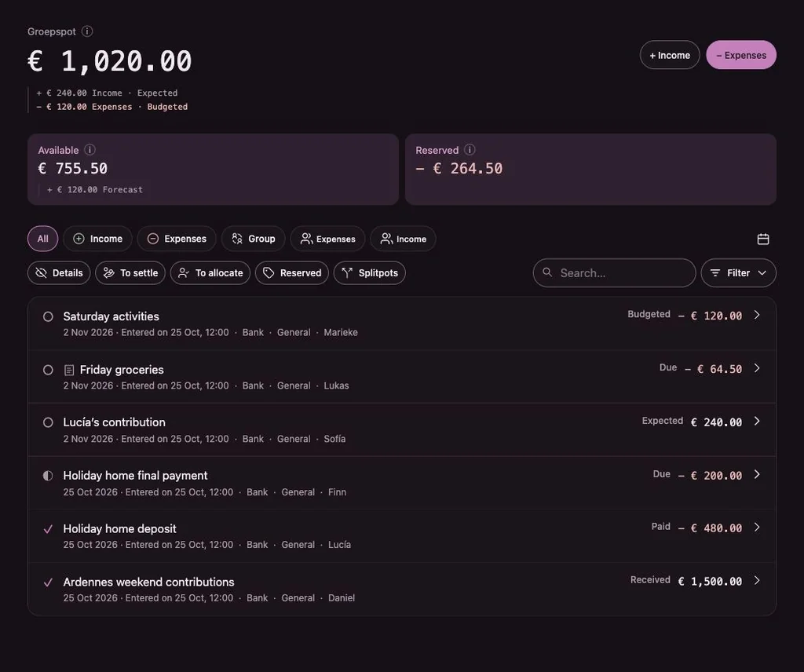Image resolution: width=804 pixels, height=672 pixels.
Task: Show info about Available balance
Action: [90, 150]
